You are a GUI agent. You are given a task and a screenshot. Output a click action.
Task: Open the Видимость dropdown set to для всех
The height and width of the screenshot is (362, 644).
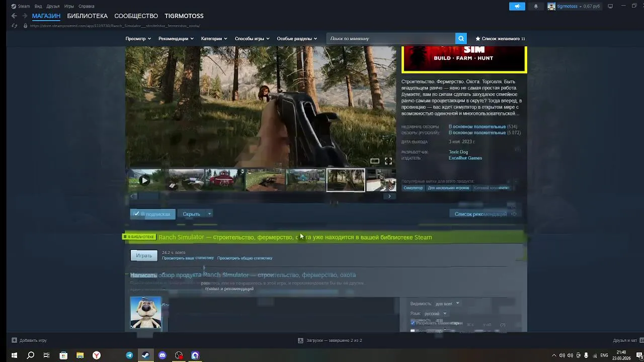coord(447,304)
